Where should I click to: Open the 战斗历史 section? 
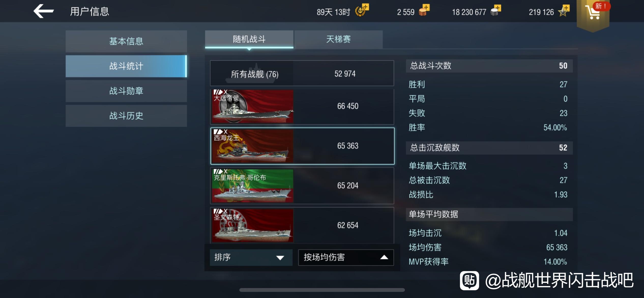point(126,116)
